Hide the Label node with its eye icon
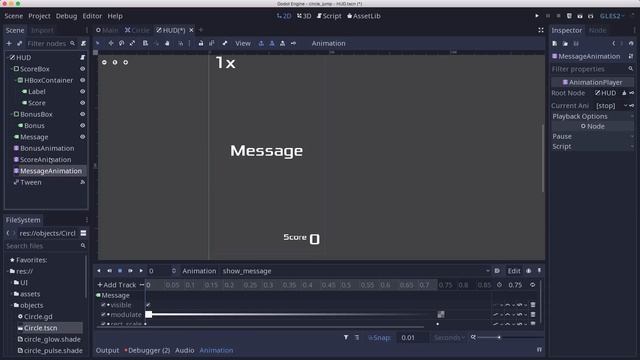 tap(82, 91)
